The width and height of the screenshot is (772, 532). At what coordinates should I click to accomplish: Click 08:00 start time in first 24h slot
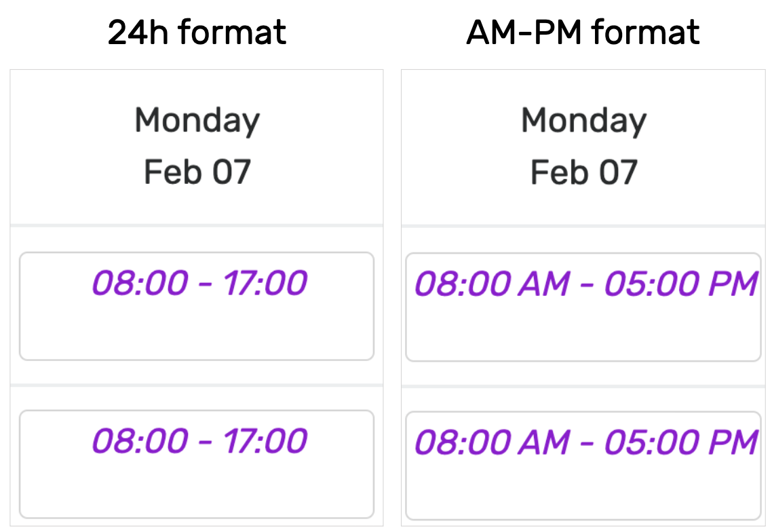pos(140,283)
